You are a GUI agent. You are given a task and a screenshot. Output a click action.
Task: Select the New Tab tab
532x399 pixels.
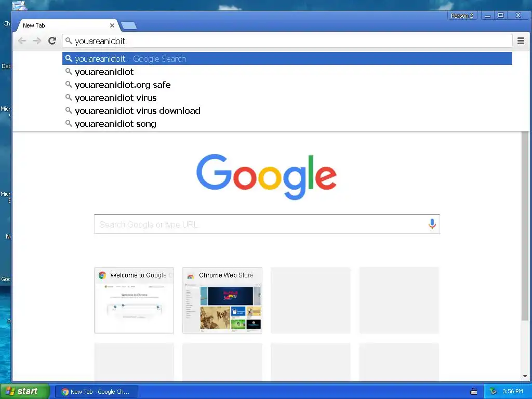pyautogui.click(x=68, y=25)
